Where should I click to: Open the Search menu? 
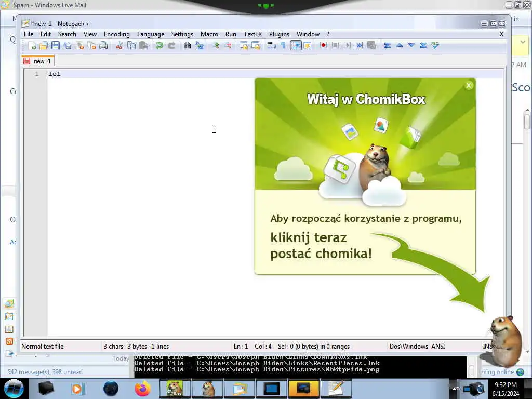[67, 34]
